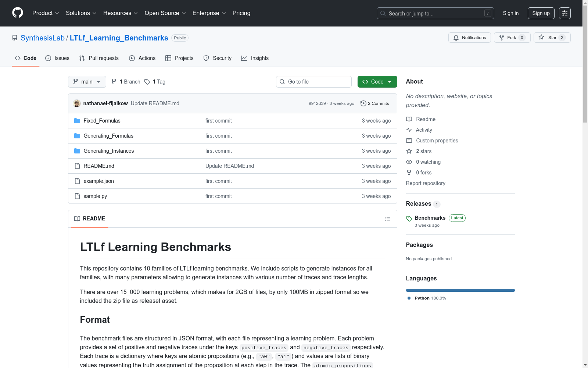
Task: Select the README tab heading
Action: click(90, 219)
